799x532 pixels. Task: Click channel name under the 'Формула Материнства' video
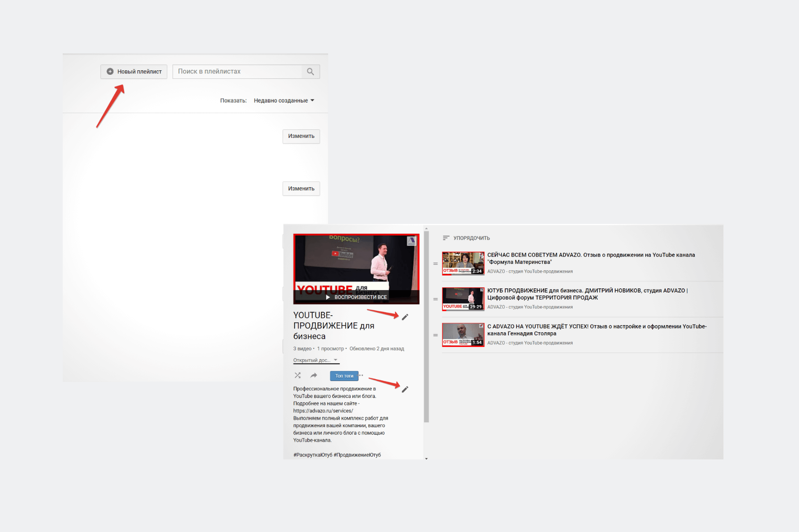click(530, 271)
